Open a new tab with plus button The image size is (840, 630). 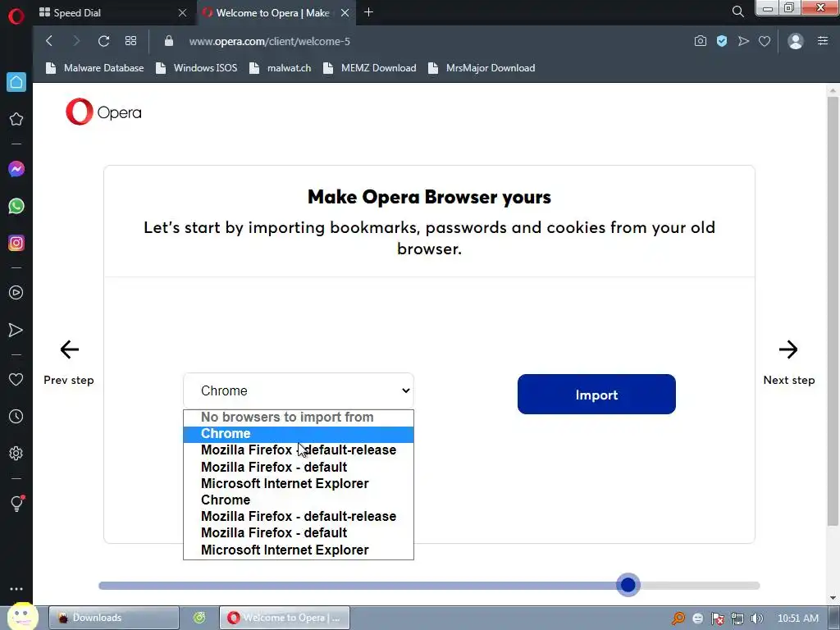368,11
